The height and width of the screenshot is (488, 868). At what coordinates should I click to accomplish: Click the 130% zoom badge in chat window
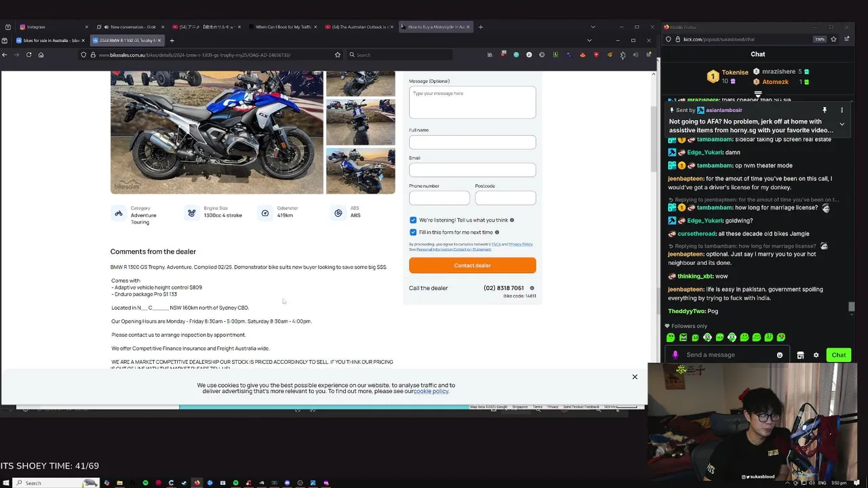[819, 39]
